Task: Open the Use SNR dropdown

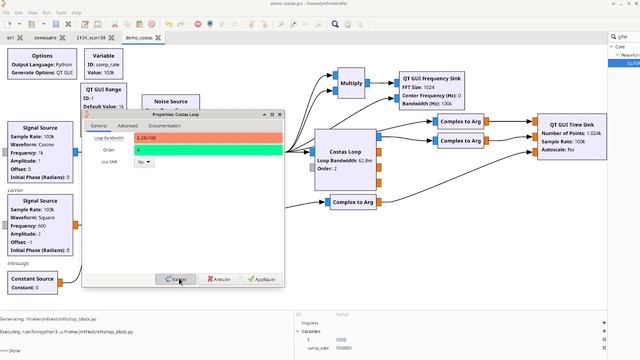Action: [x=144, y=162]
